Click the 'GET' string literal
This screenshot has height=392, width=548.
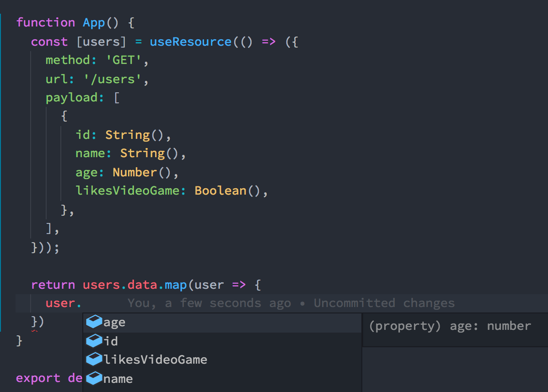click(123, 60)
